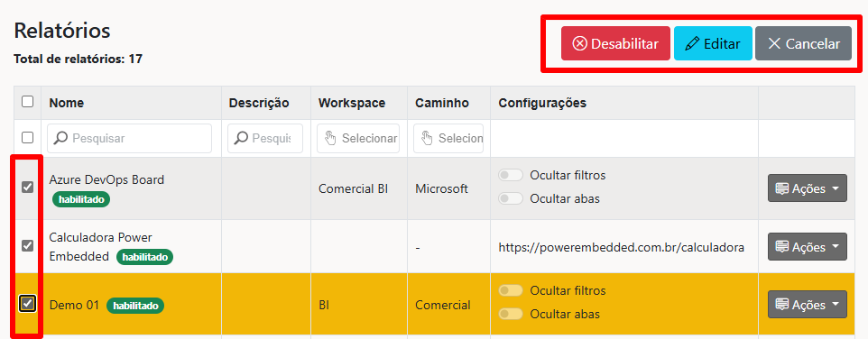Uncheck the Azure DevOps Board row checkbox

(27, 188)
